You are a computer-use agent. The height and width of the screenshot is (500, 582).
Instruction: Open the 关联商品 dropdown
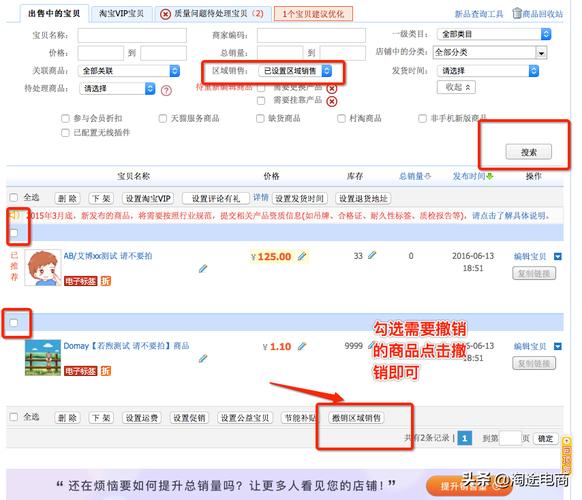pos(129,71)
